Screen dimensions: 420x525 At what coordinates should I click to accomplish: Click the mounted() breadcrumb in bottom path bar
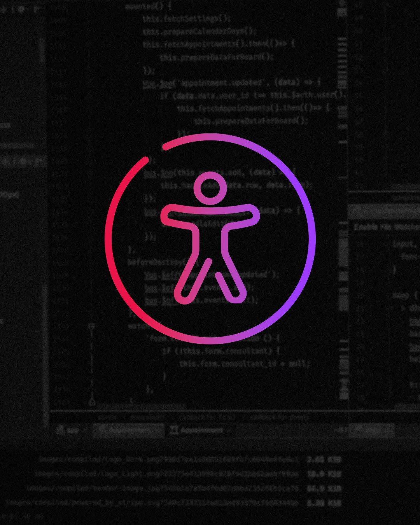[x=148, y=417]
